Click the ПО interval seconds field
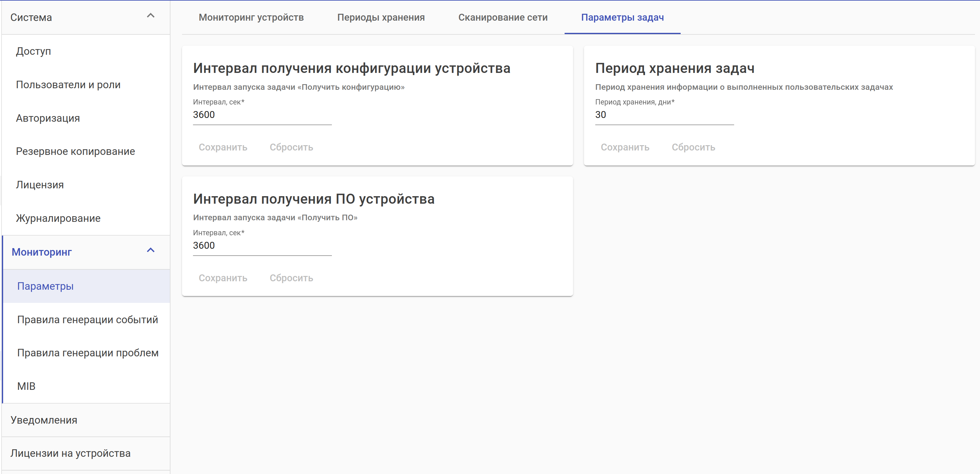This screenshot has height=474, width=980. click(262, 246)
